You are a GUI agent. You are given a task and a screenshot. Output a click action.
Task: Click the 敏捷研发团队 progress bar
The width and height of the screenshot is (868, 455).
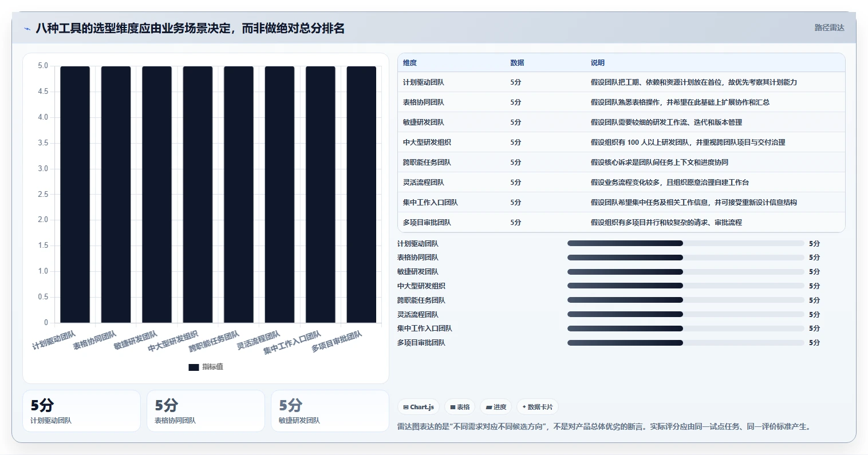point(686,272)
